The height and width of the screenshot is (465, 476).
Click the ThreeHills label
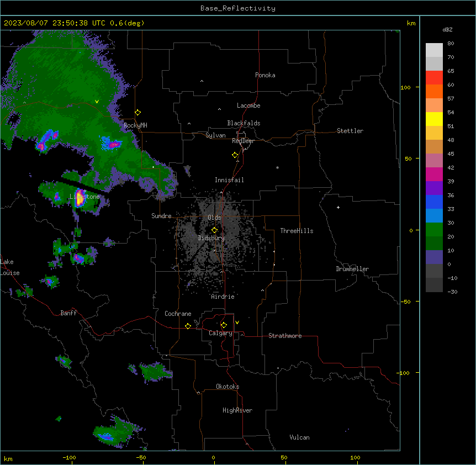pyautogui.click(x=297, y=231)
